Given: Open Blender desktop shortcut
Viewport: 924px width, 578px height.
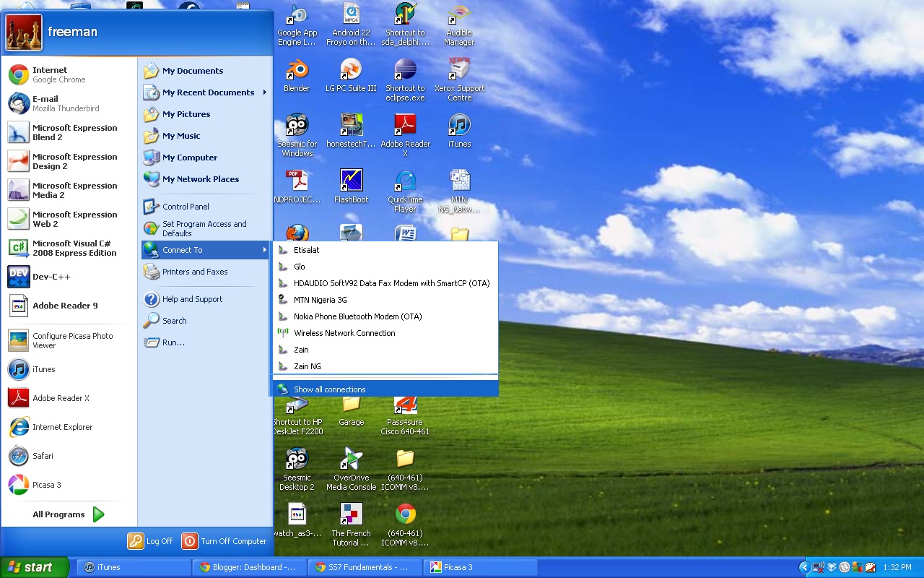Looking at the screenshot, I should click(x=297, y=76).
